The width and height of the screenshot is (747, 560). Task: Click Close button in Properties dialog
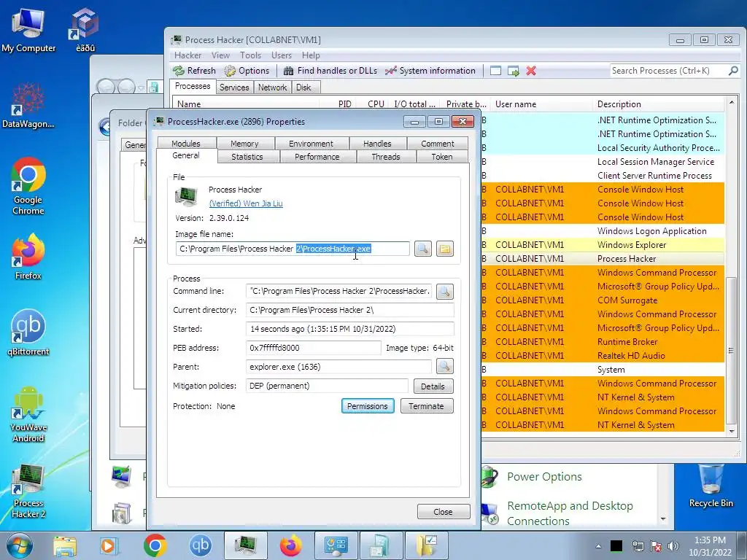[443, 512]
